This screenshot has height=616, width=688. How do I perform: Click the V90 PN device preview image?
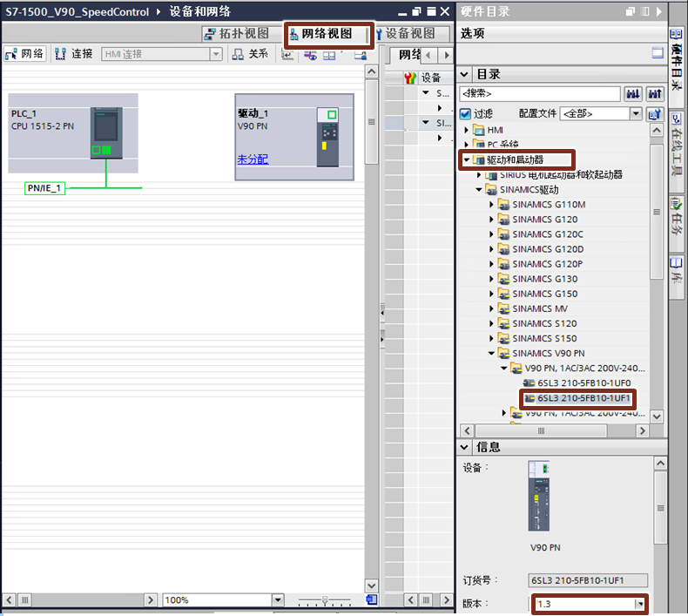pos(538,496)
